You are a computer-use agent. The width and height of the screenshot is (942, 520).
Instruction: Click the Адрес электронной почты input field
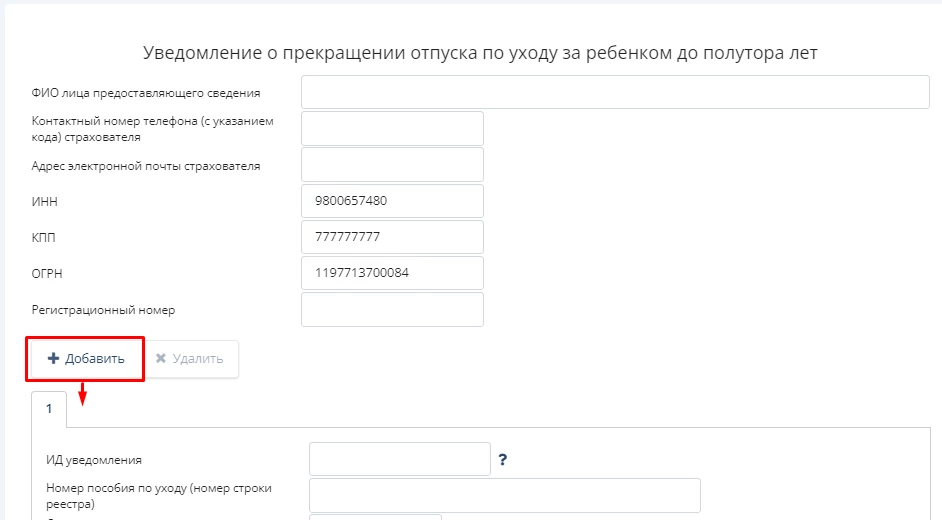click(392, 165)
